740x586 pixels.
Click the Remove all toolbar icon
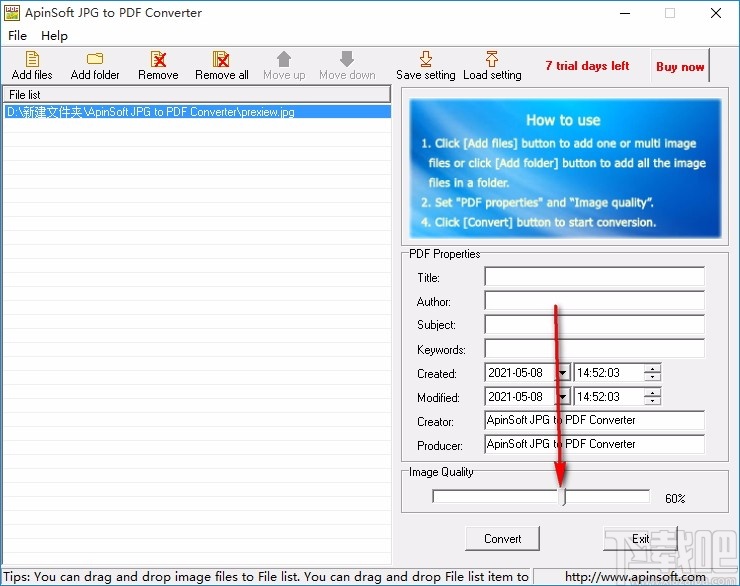tap(221, 59)
